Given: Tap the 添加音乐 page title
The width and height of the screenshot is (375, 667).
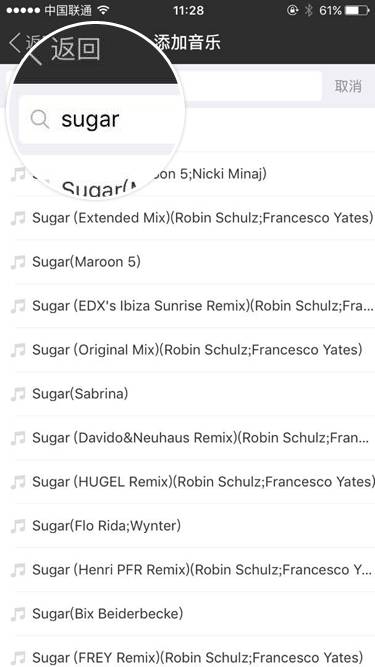Looking at the screenshot, I should tap(187, 43).
